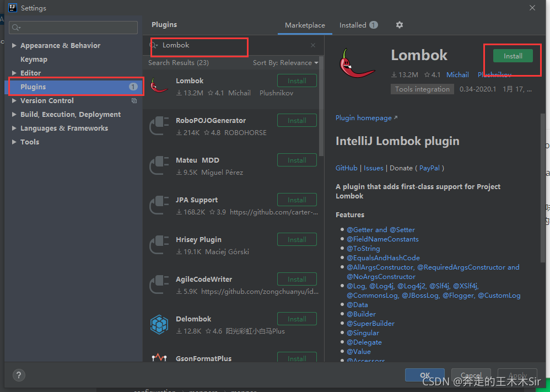Click green Install button in Lombok details
The height and width of the screenshot is (392, 550).
pos(513,56)
